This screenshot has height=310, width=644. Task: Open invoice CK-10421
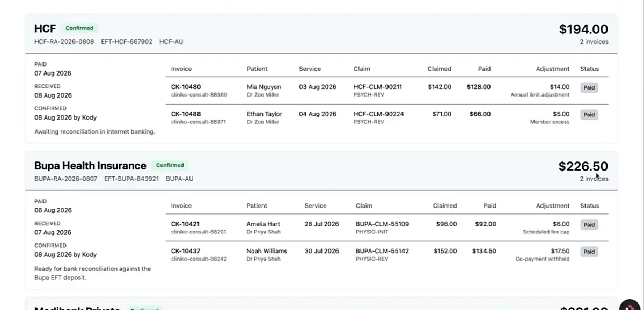(185, 224)
